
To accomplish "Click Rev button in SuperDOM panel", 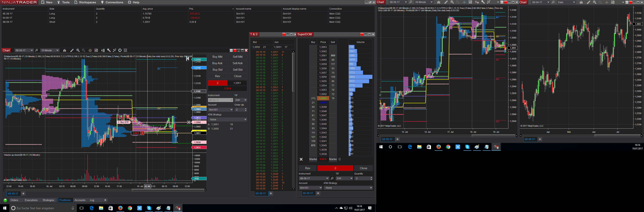I will tap(307, 168).
